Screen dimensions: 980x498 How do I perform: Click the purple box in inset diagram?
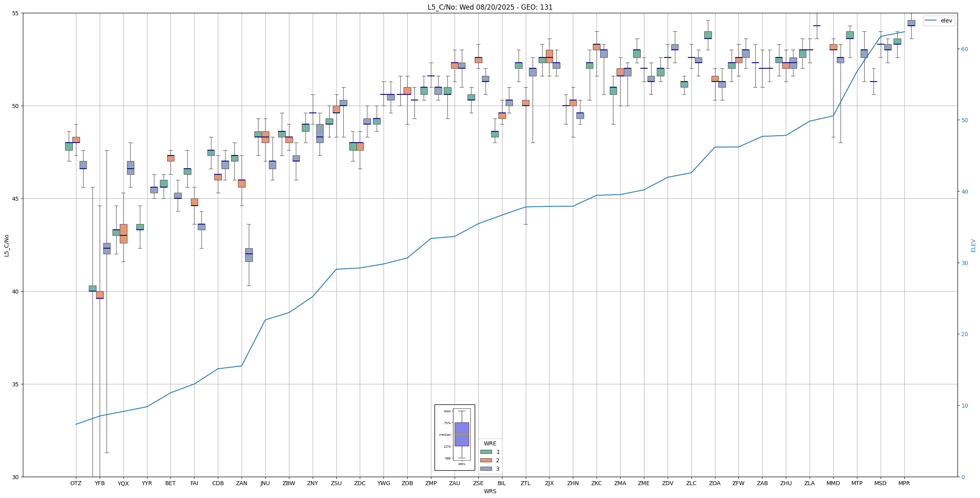pyautogui.click(x=461, y=434)
